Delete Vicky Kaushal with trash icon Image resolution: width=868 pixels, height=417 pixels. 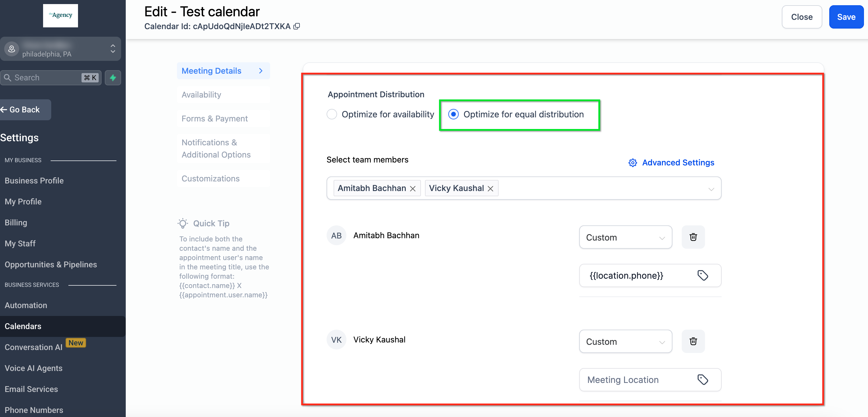point(693,341)
